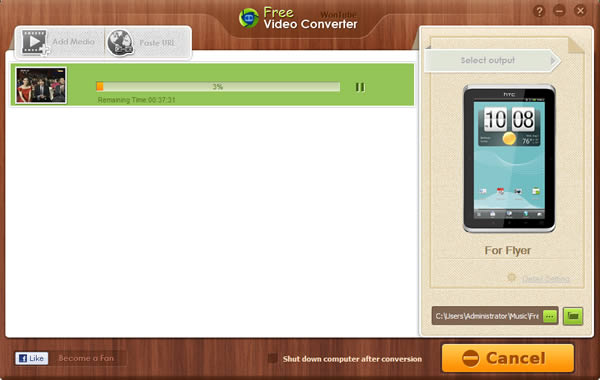Click the Remaining Time 00:37:31 text
Screen dimensions: 600x380
click(x=136, y=100)
